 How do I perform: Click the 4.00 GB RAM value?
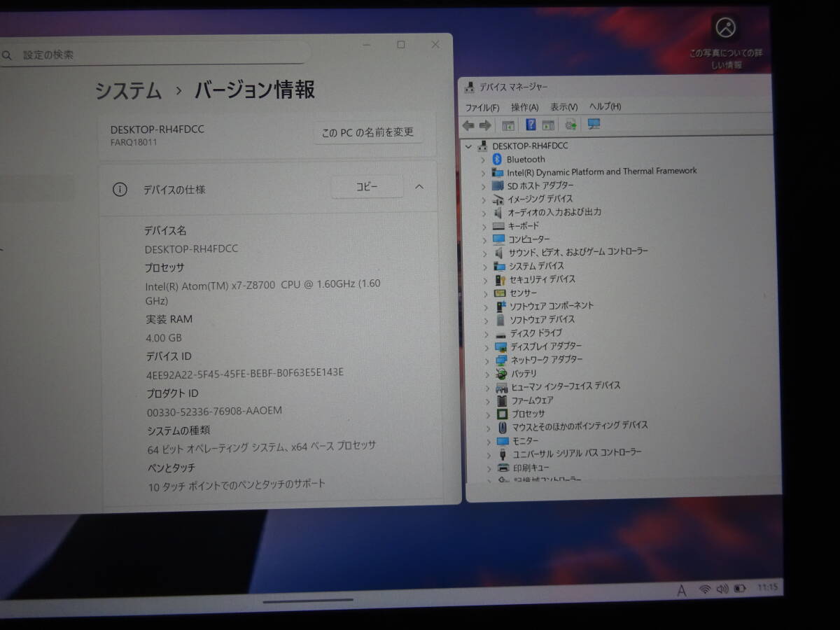[163, 337]
